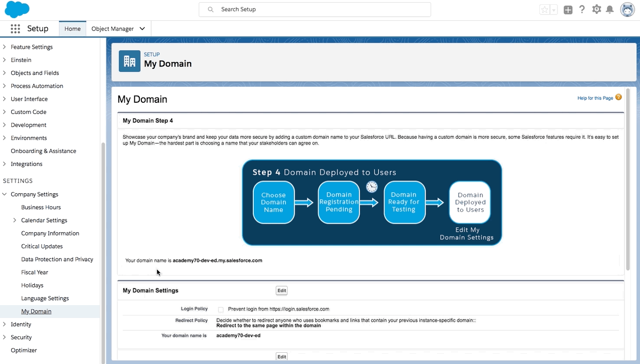Toggle Prevent login from login.salesforce.com checkbox
The width and height of the screenshot is (640, 364).
[221, 310]
